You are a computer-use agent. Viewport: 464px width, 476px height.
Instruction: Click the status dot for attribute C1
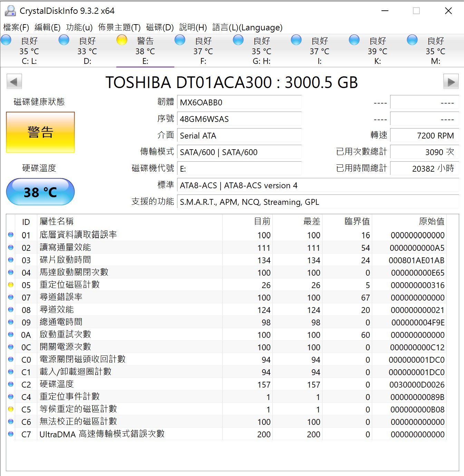coord(11,372)
